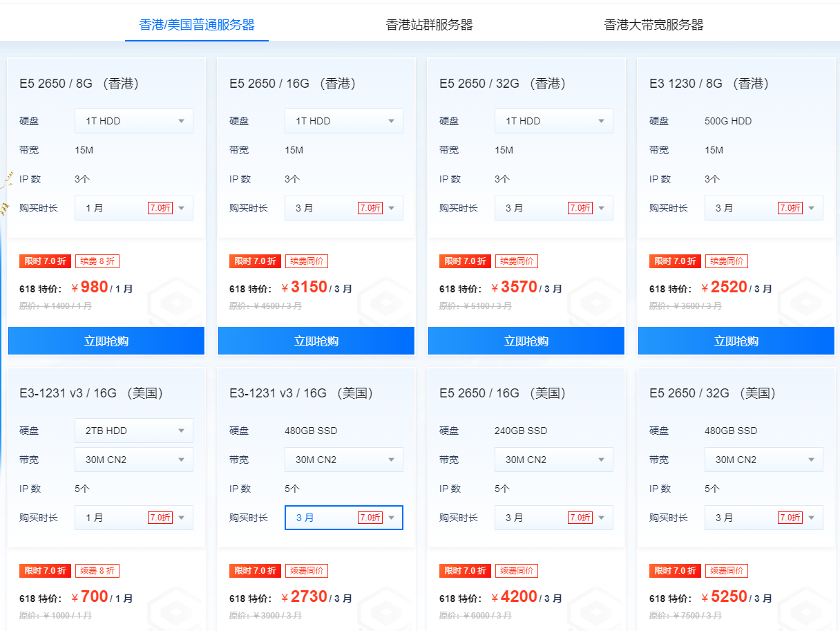
Task: Open 带宽 dropdown on E3-1231 v3 2TB HDD card
Action: 134,460
